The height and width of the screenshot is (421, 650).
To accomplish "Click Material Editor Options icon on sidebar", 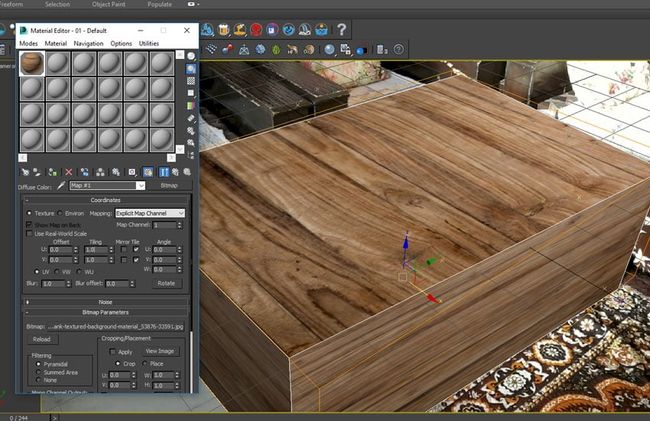I will point(191,131).
